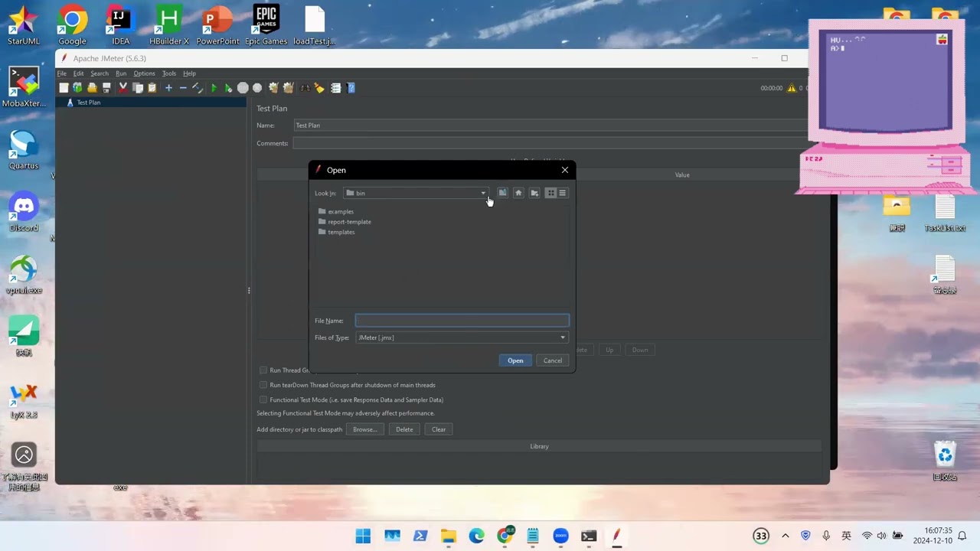
Task: Open the Edit menu in JMeter
Action: [x=78, y=73]
